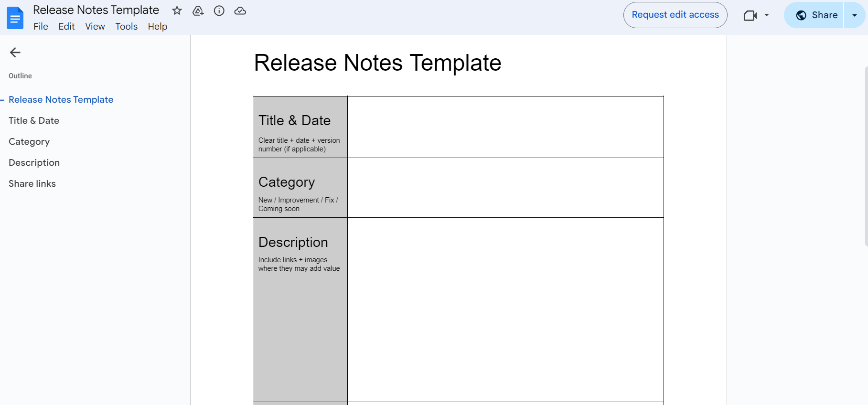Open the Google Docs home icon

[15, 18]
